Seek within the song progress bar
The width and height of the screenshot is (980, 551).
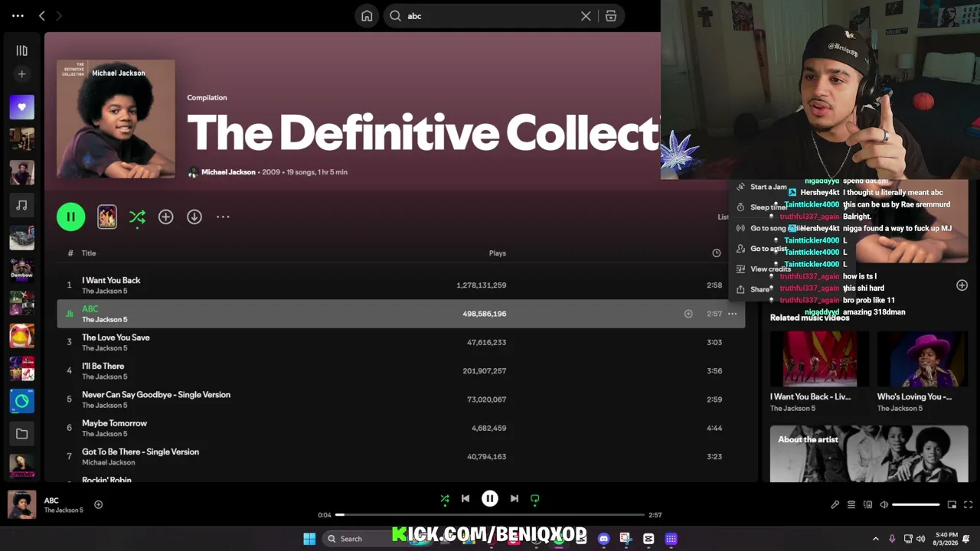(490, 515)
